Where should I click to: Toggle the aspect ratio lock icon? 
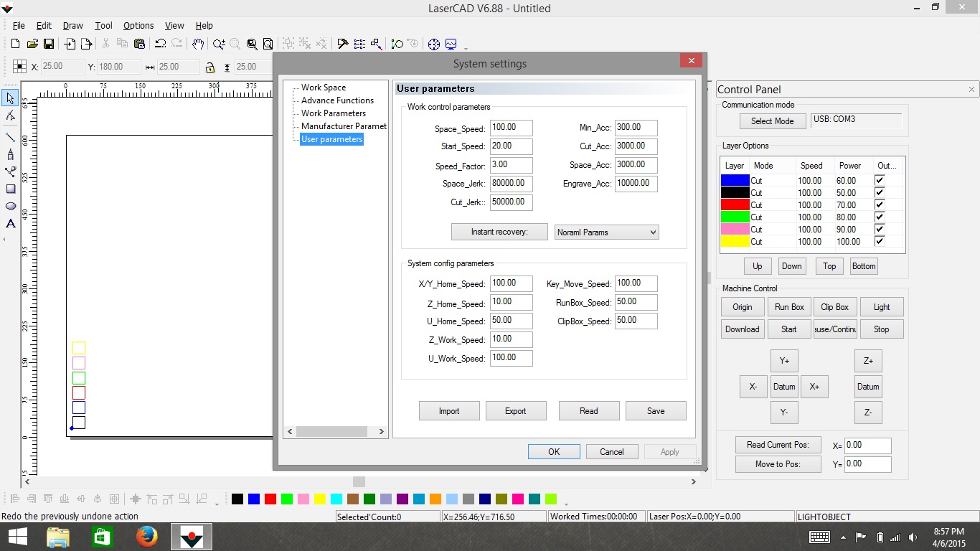click(209, 67)
